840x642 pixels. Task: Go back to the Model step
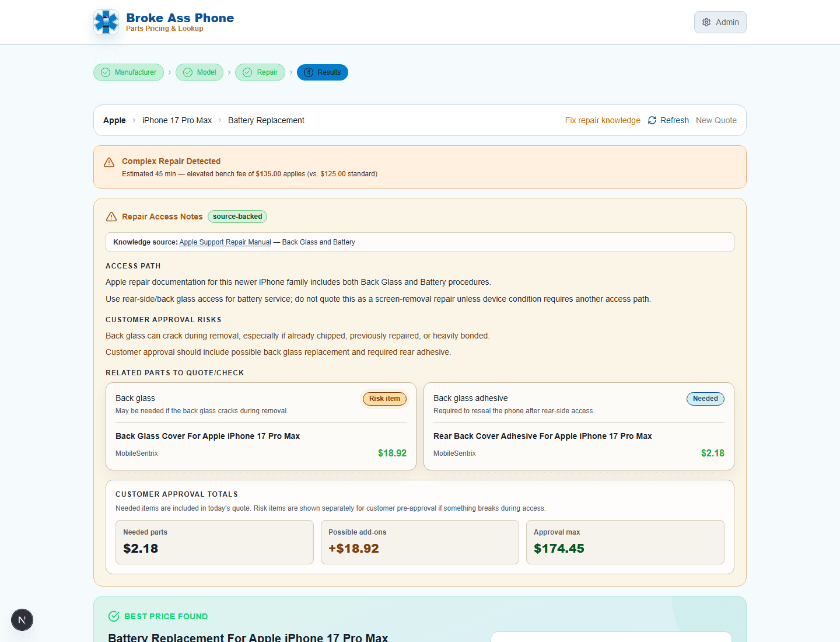pyautogui.click(x=199, y=72)
